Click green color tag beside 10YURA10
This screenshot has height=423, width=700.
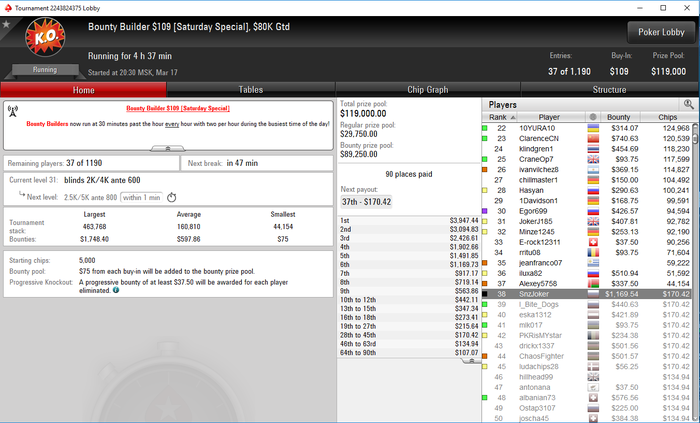[485, 128]
